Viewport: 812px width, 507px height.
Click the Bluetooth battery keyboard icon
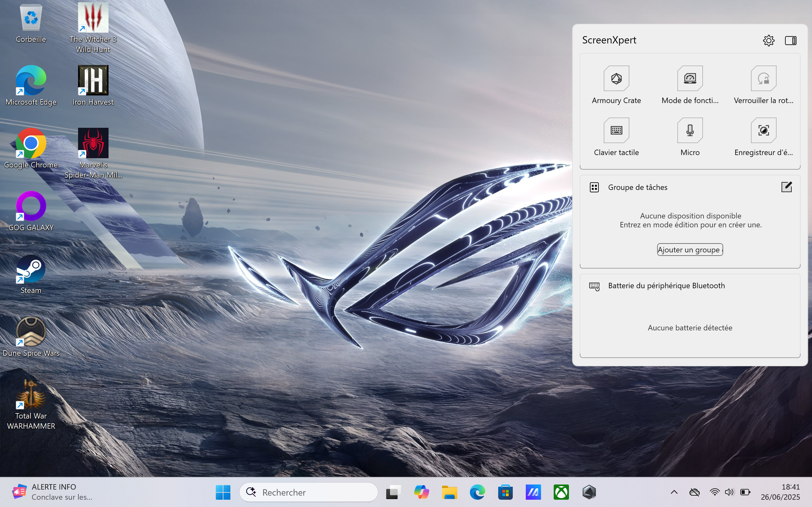594,286
